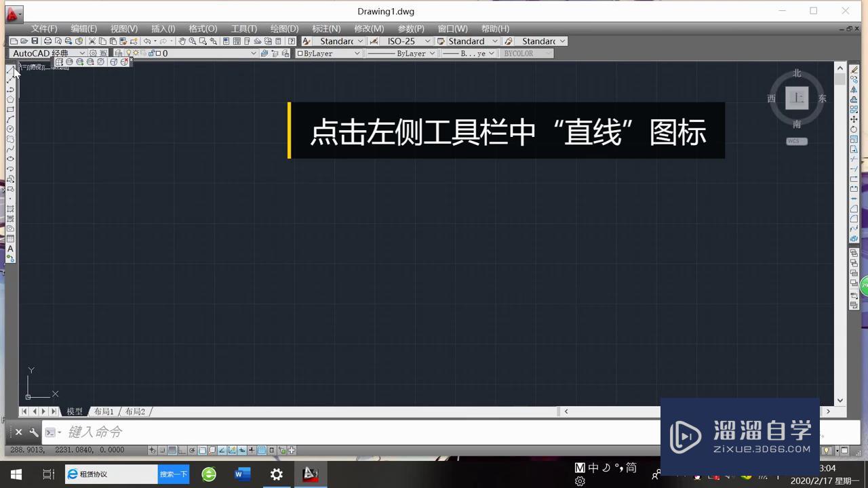Click the Layer Properties Manager icon

pyautogui.click(x=119, y=53)
